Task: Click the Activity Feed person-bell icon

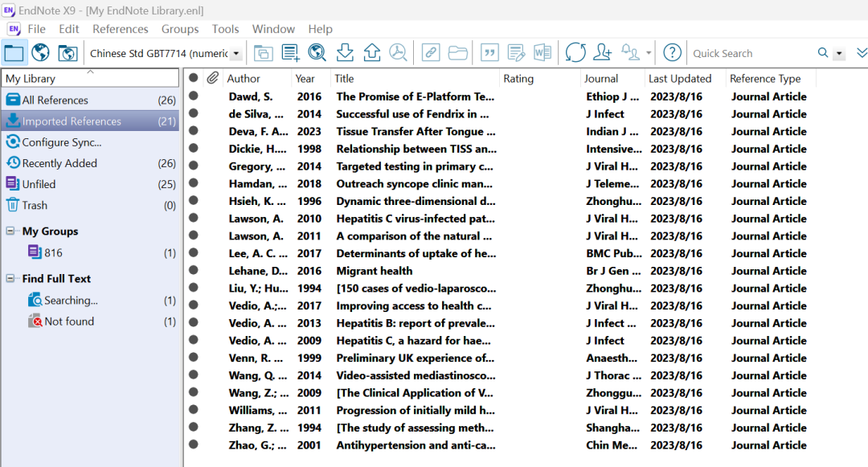Action: click(x=631, y=53)
